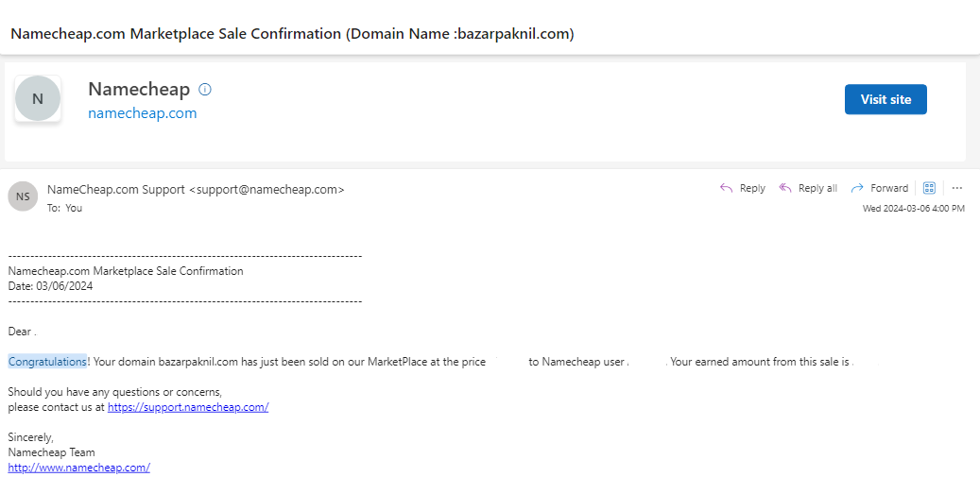
Task: Click the info icon next to Namecheap
Action: click(205, 90)
